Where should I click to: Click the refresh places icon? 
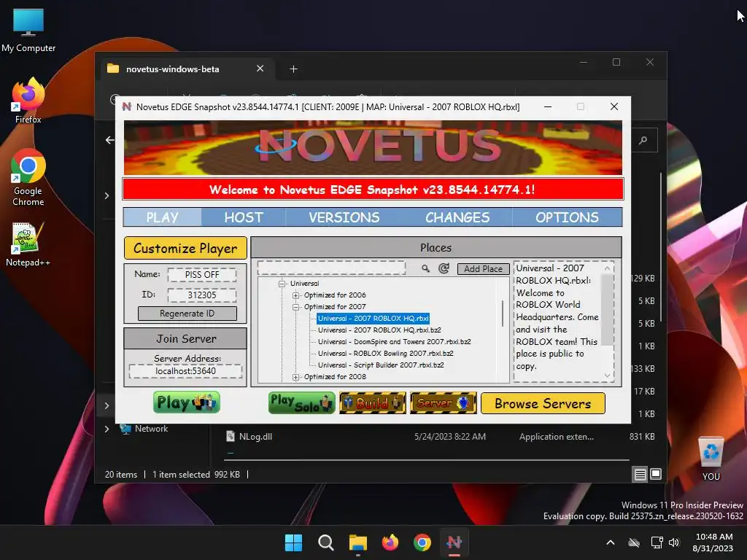click(444, 268)
